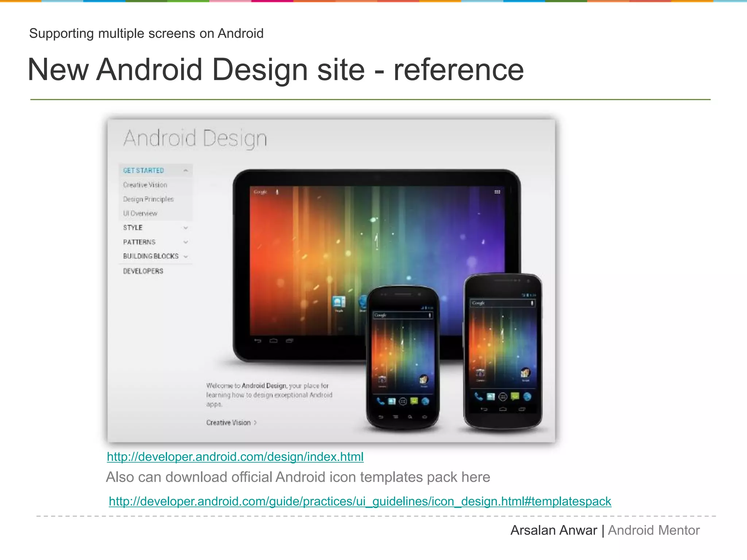Expand the PATTERNS section chevron
The height and width of the screenshot is (560, 747).
[x=186, y=242]
